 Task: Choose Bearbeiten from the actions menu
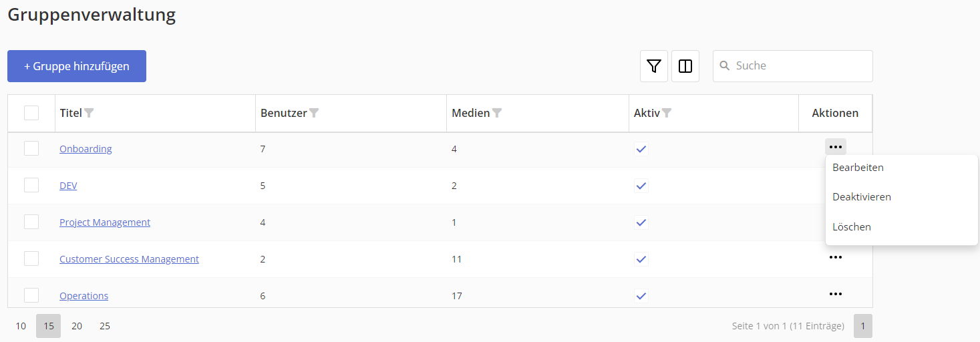click(858, 168)
